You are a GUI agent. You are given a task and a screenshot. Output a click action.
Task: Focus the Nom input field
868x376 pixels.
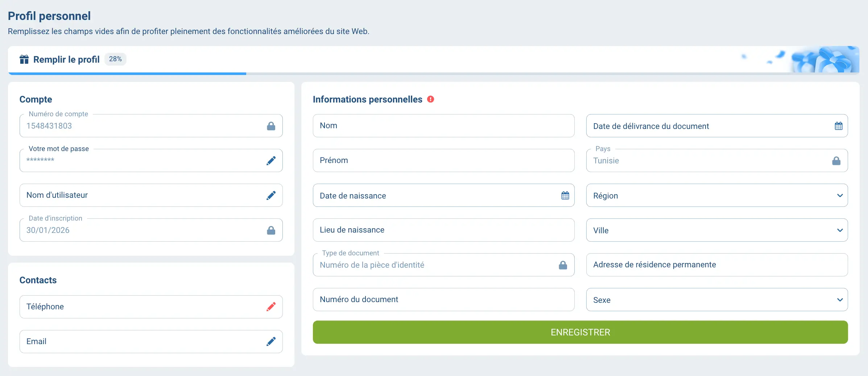coord(443,126)
